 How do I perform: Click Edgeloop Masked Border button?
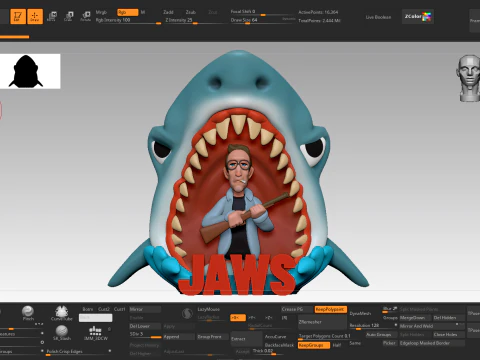click(432, 343)
